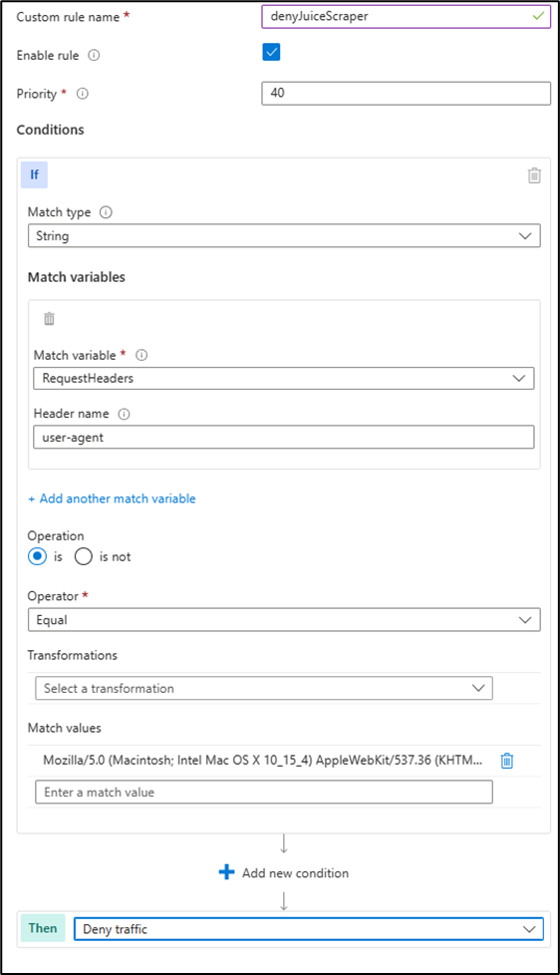Expand the Match type String dropdown
This screenshot has width=560, height=975.
pos(284,235)
